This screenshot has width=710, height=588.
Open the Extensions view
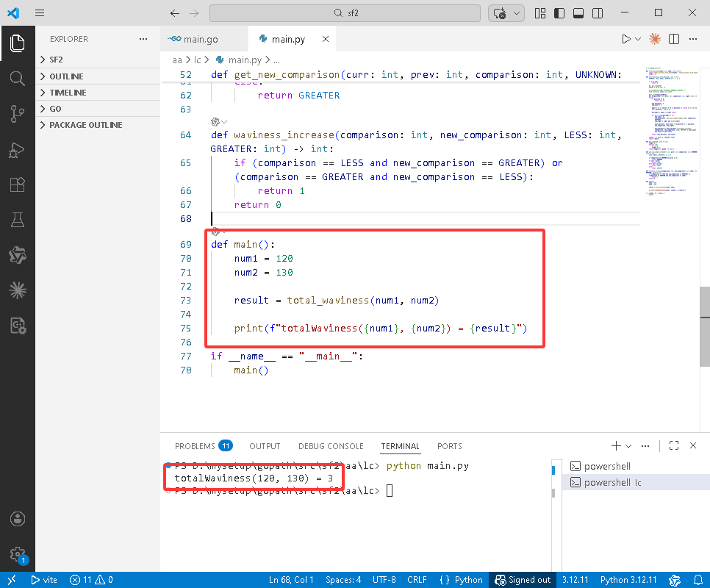pos(17,184)
